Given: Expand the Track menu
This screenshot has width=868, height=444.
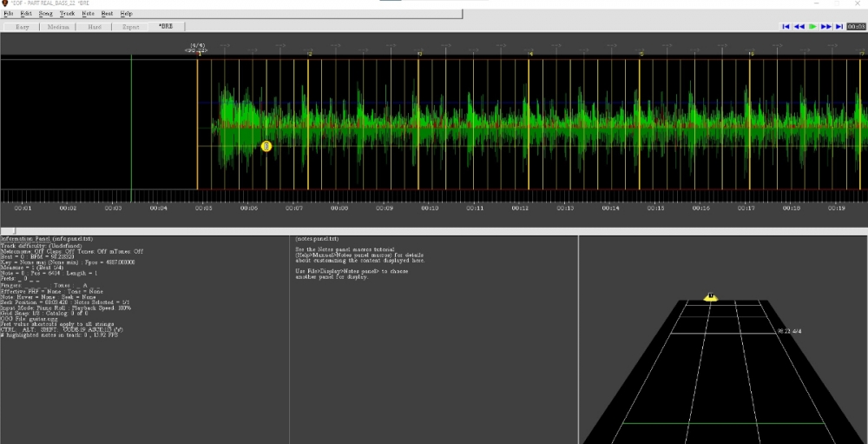Looking at the screenshot, I should point(67,14).
